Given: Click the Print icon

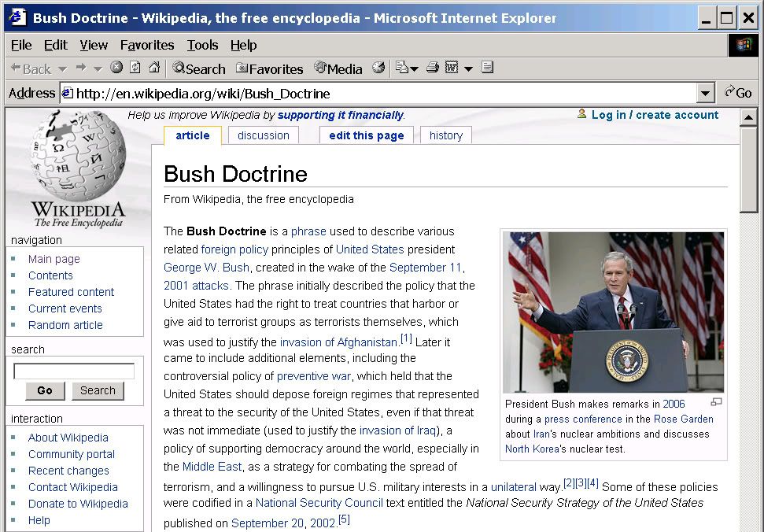Looking at the screenshot, I should click(x=433, y=67).
